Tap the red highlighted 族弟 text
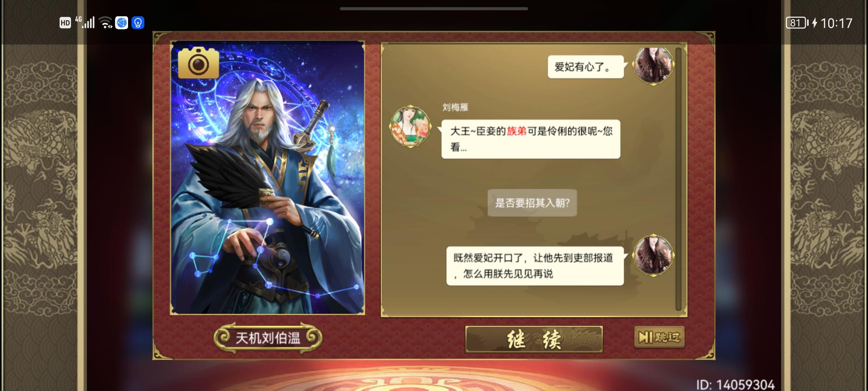 click(x=516, y=131)
